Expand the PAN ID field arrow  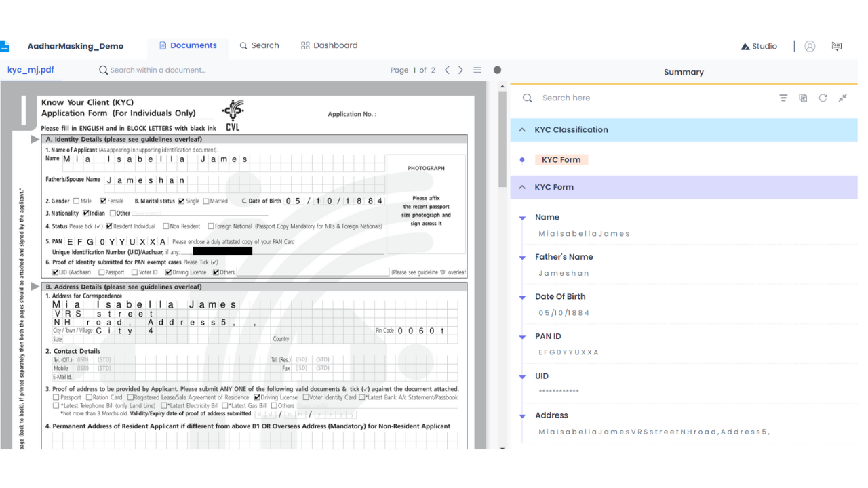point(522,337)
